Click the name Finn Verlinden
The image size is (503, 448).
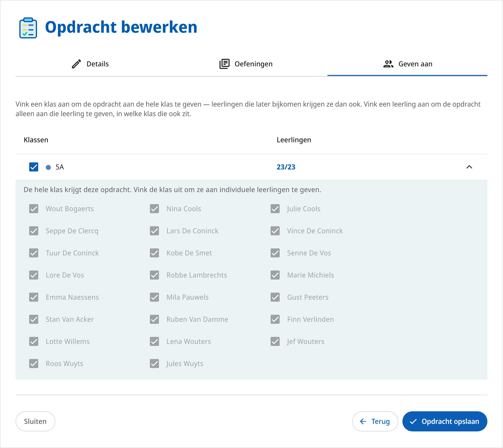tap(310, 319)
